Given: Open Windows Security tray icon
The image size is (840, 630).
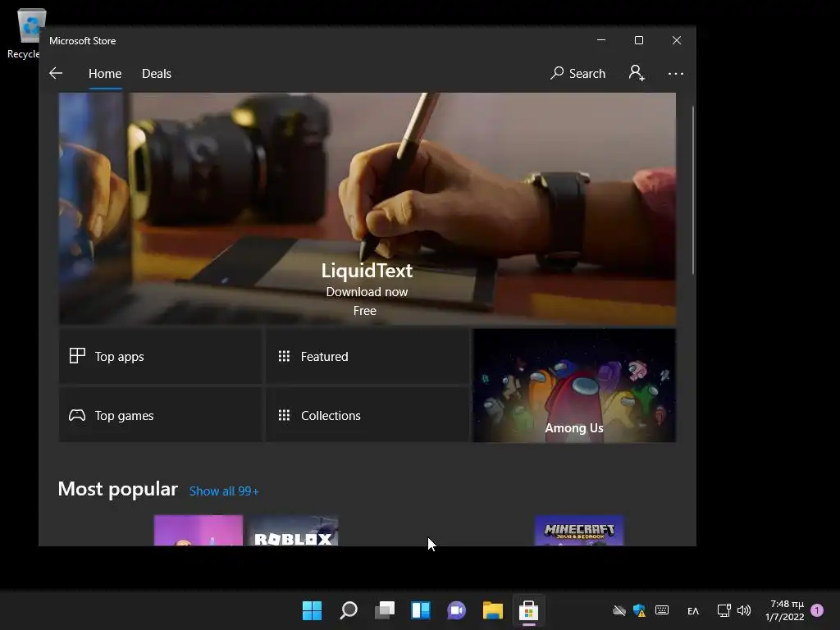Looking at the screenshot, I should coord(639,610).
